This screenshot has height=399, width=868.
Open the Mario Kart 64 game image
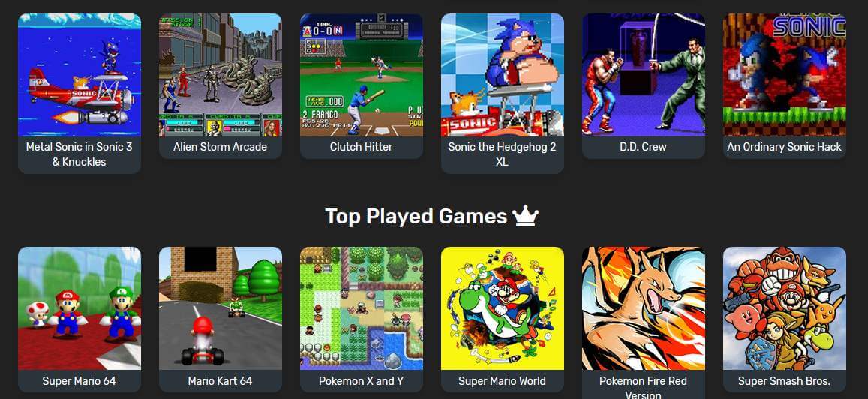click(221, 308)
